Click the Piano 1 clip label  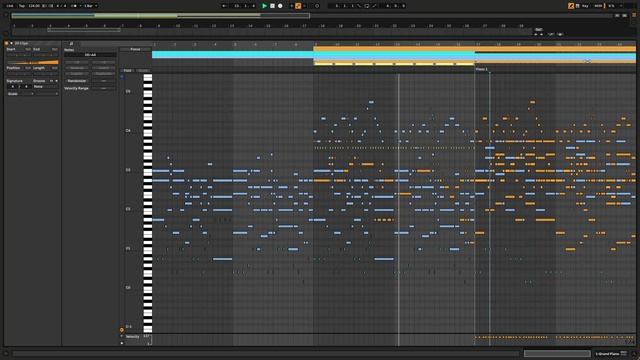coord(482,69)
